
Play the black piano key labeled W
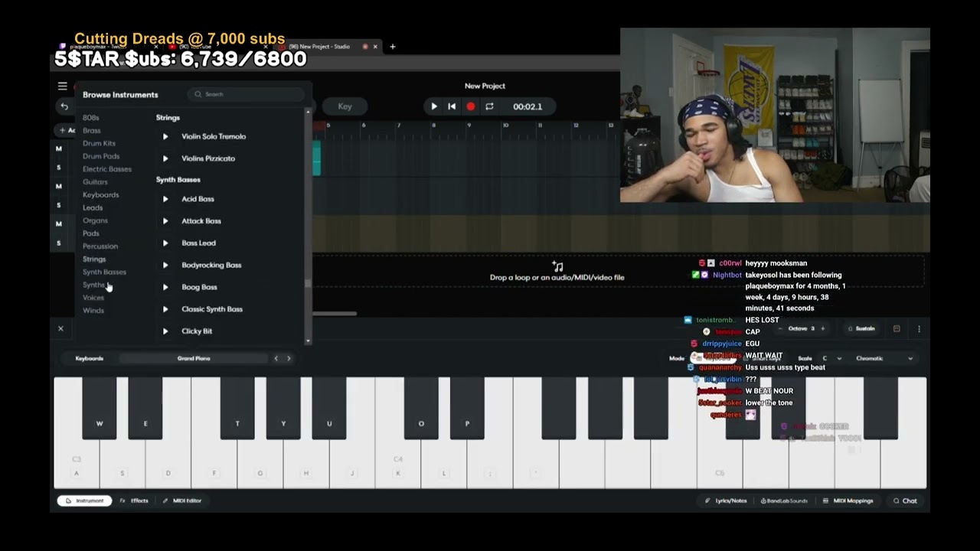tap(100, 408)
